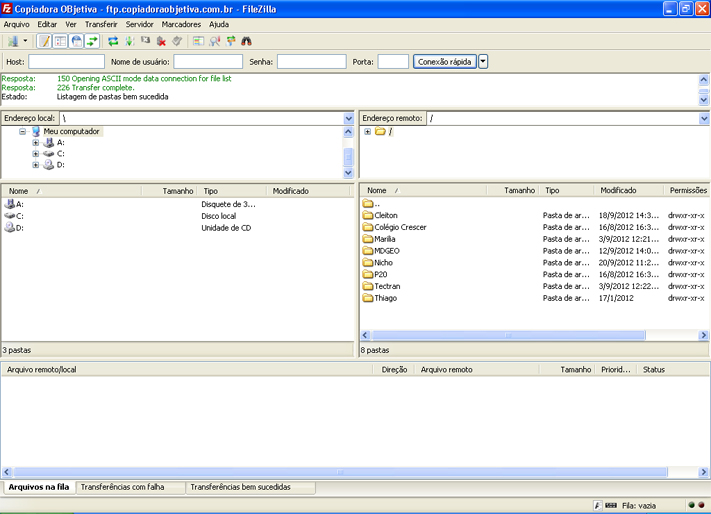Click the refresh file lists icon
The width and height of the screenshot is (711, 514).
coord(113,41)
